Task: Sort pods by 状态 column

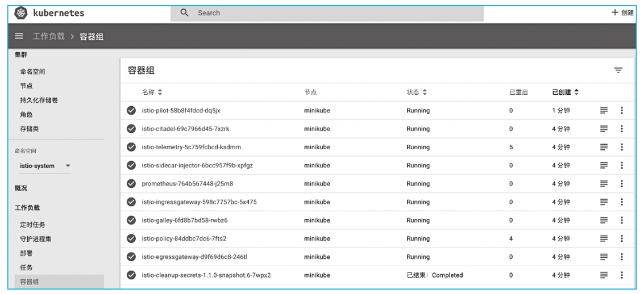Action: 417,92
